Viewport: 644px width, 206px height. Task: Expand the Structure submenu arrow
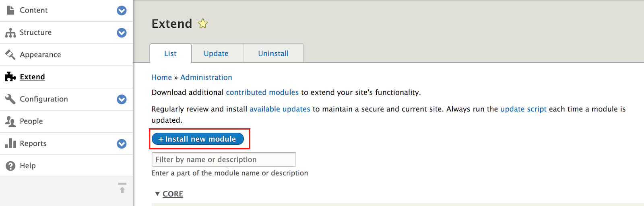tap(122, 33)
